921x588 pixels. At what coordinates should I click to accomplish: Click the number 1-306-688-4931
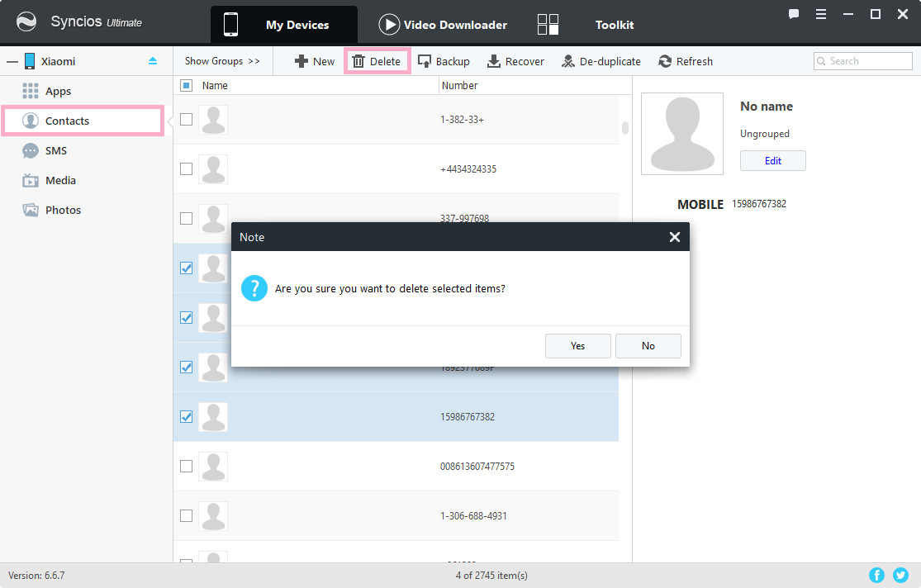coord(473,516)
